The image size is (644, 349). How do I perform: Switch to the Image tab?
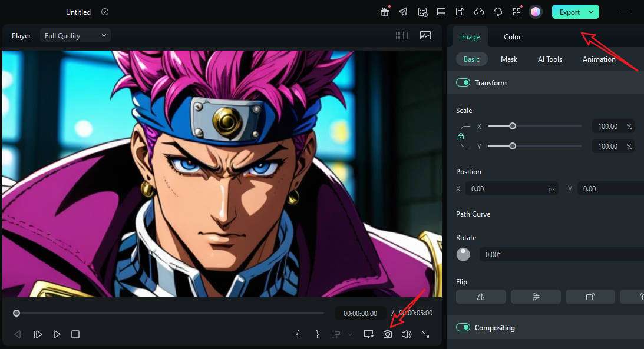pyautogui.click(x=470, y=37)
